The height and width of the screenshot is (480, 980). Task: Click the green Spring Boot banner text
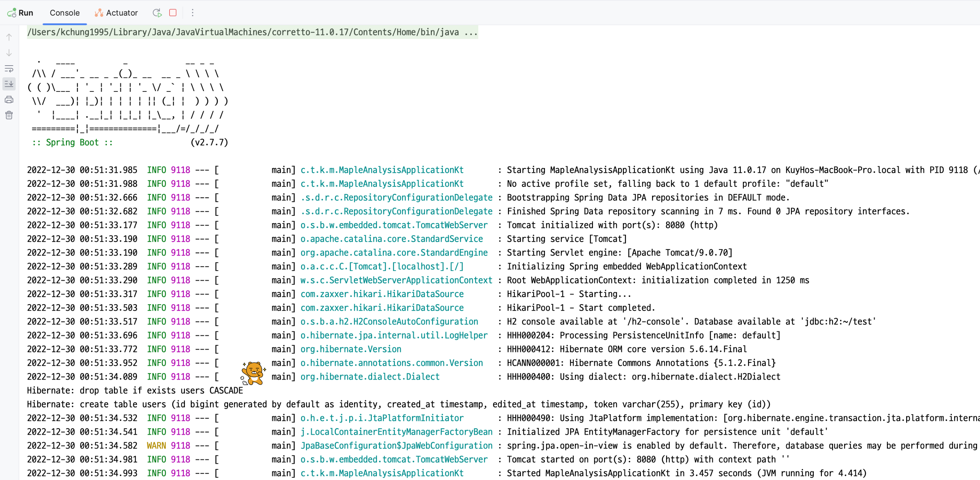72,143
